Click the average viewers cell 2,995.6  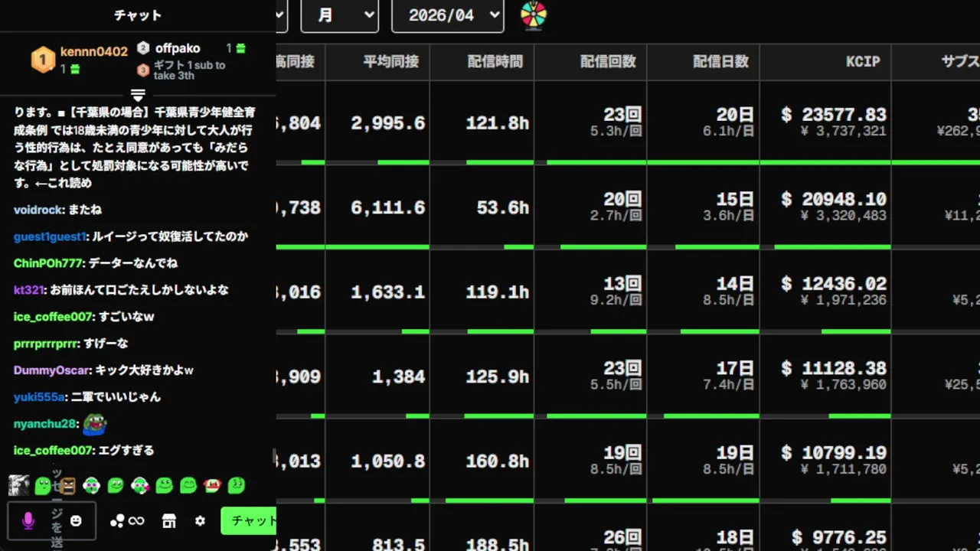(x=388, y=123)
